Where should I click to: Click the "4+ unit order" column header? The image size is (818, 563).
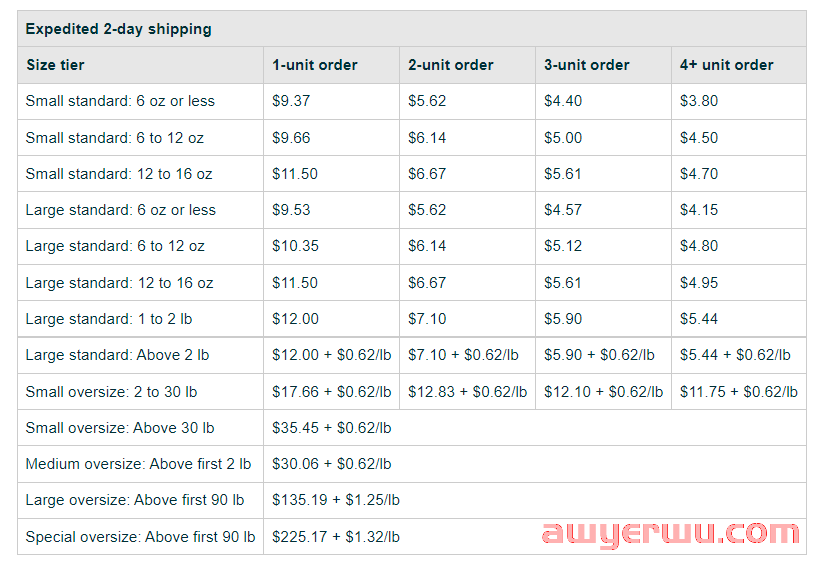(x=726, y=65)
